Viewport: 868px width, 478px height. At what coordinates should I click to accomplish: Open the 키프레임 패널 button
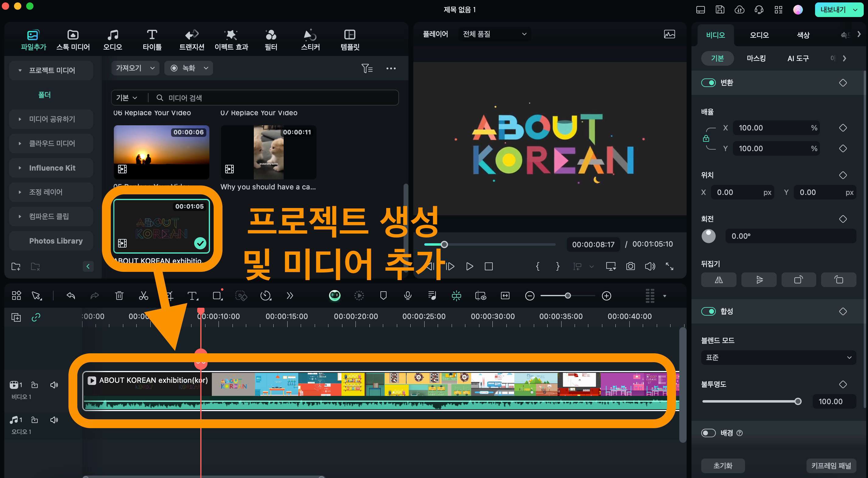tap(831, 465)
